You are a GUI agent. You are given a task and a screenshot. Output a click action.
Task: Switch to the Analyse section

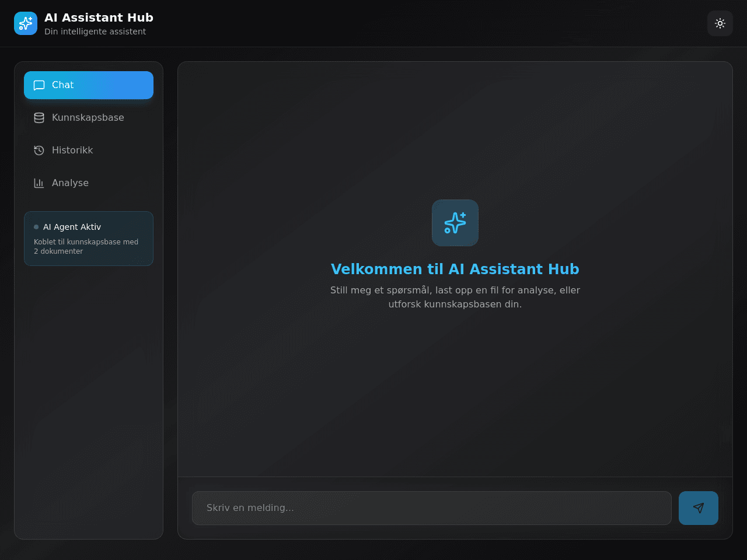tap(89, 183)
